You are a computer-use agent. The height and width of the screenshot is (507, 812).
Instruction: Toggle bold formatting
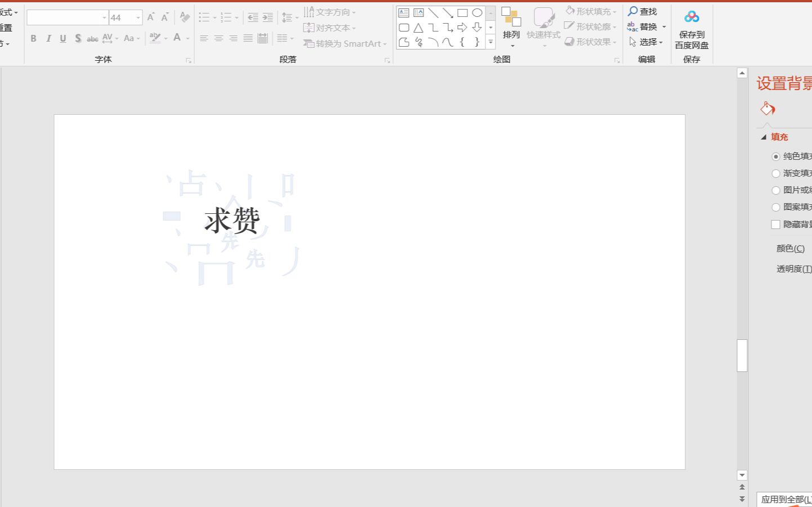[x=33, y=38]
